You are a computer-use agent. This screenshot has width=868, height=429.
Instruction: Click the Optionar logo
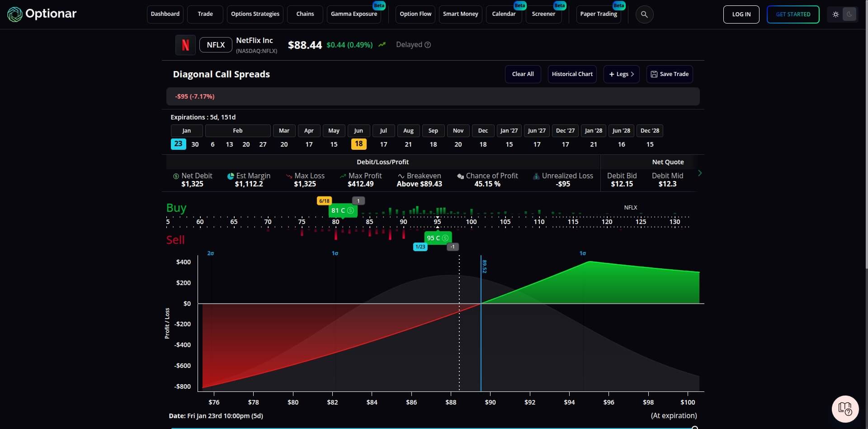click(42, 14)
